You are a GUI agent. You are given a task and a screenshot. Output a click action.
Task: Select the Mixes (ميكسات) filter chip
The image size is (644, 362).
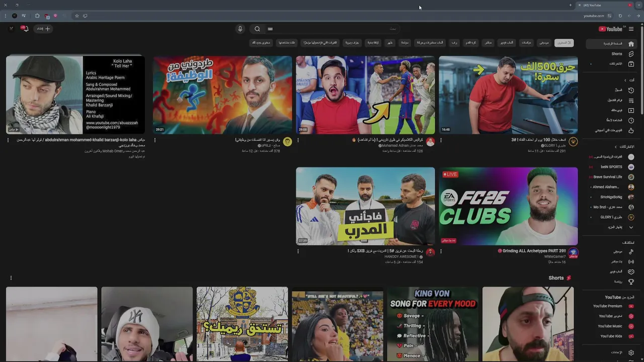(526, 43)
